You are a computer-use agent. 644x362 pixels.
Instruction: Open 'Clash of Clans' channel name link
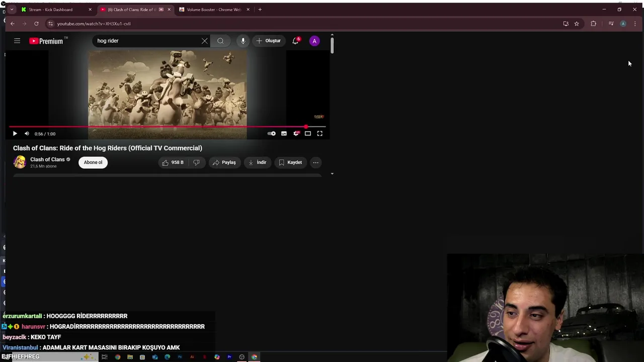coord(47,159)
